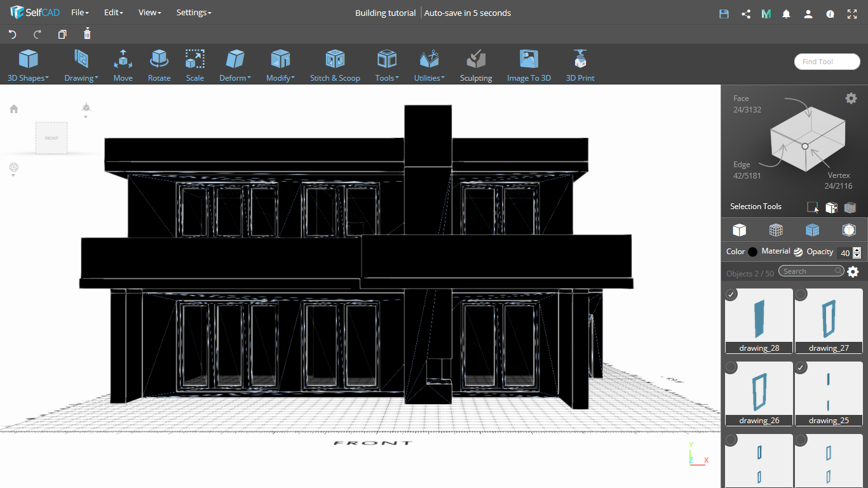The width and height of the screenshot is (868, 488).
Task: Expand the Modify dropdown arrow
Action: [x=293, y=78]
